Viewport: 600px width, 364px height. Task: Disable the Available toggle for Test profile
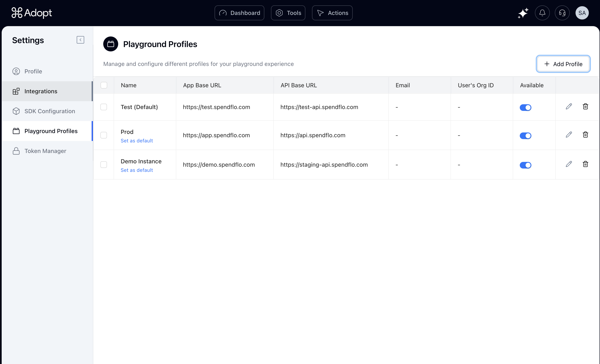pyautogui.click(x=525, y=107)
